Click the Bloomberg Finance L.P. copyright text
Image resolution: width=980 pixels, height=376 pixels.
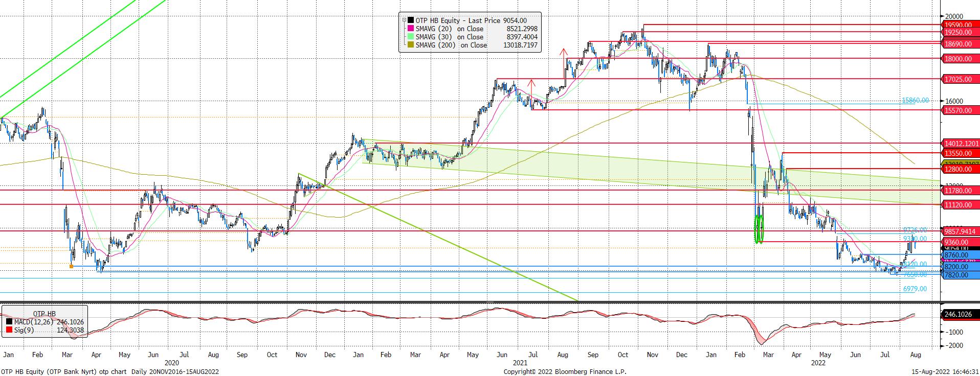(565, 371)
